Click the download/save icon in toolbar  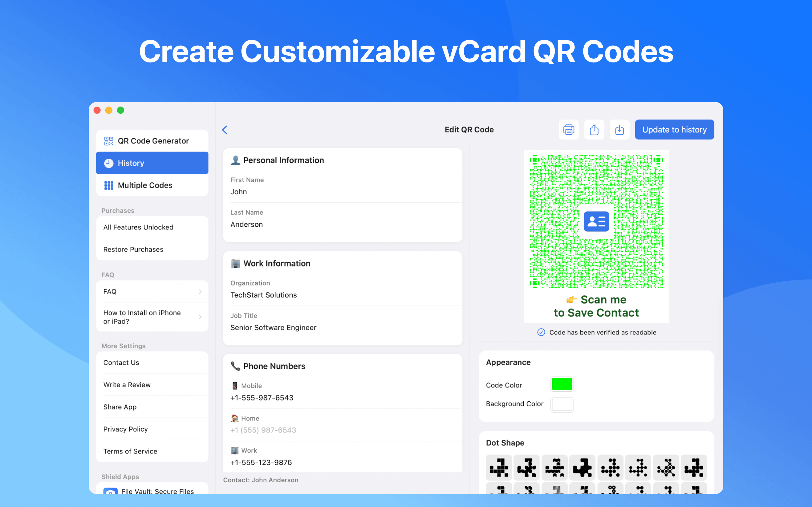619,129
